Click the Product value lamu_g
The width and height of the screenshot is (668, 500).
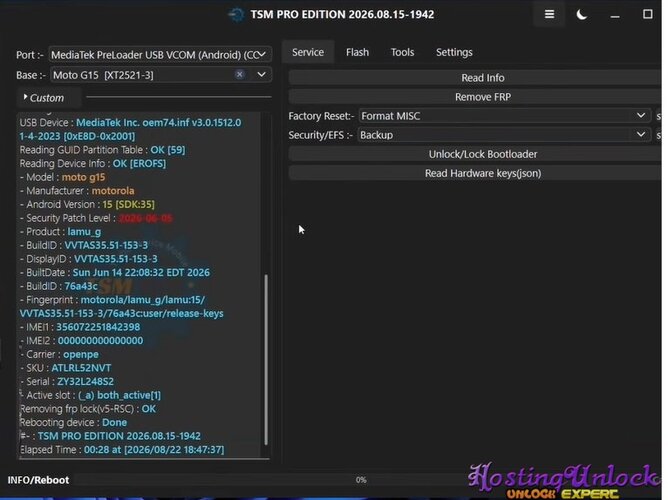(84, 232)
